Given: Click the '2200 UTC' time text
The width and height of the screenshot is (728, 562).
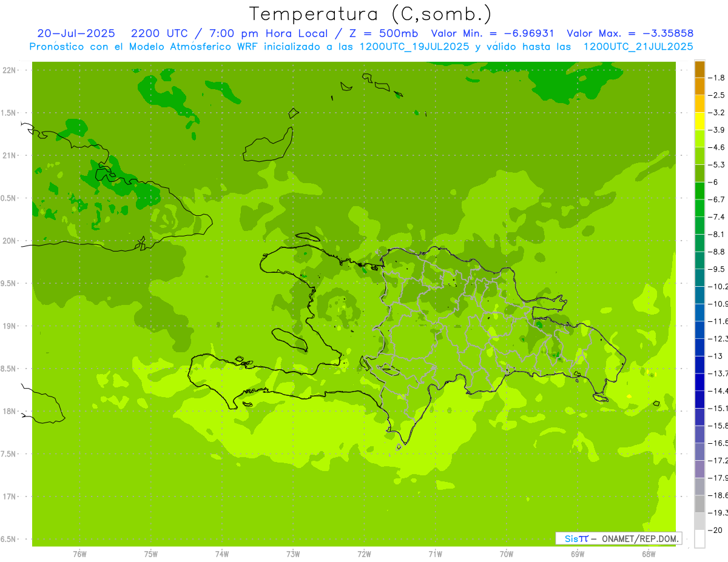Looking at the screenshot, I should pos(160,33).
